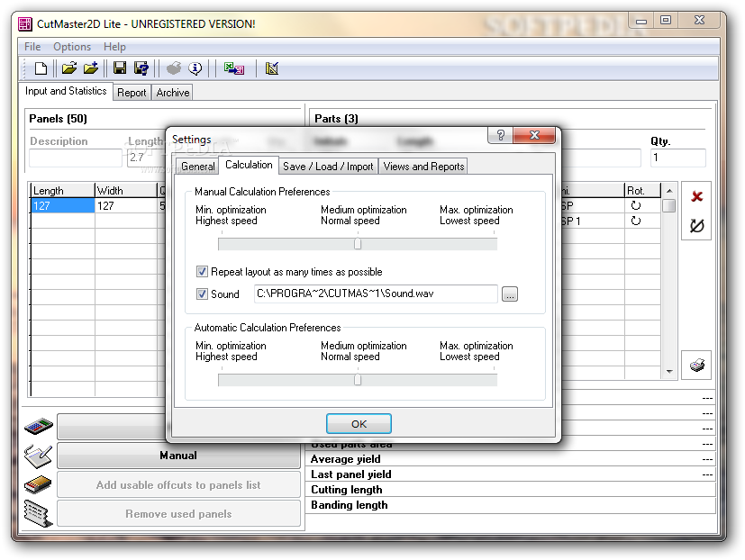Image resolution: width=745 pixels, height=560 pixels.
Task: Click the crossed circle icon below red X
Action: tap(696, 226)
